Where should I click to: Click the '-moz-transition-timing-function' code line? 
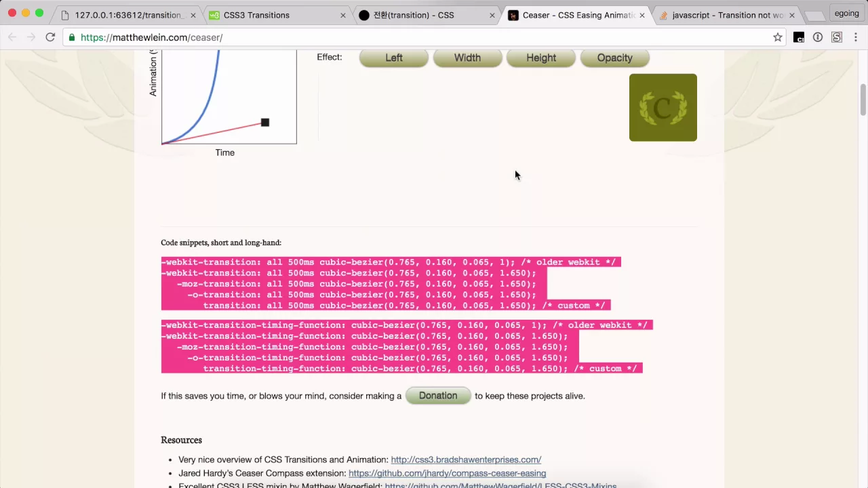(x=372, y=347)
